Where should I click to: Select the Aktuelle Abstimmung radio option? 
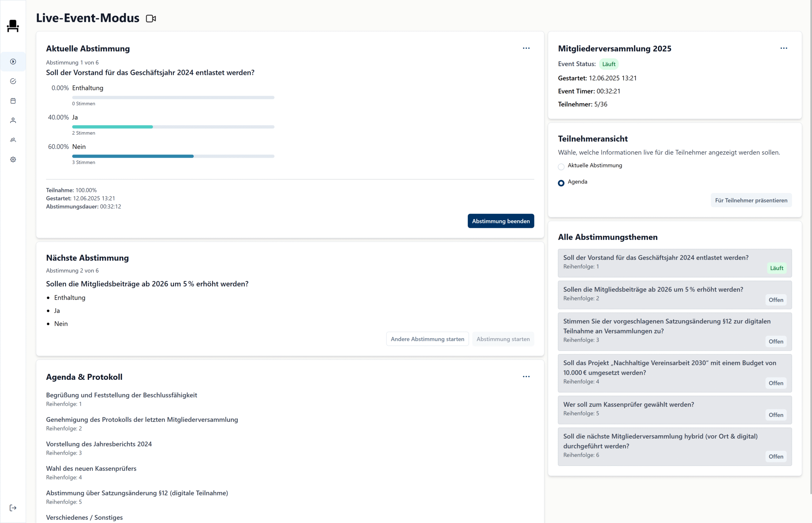[x=561, y=167]
